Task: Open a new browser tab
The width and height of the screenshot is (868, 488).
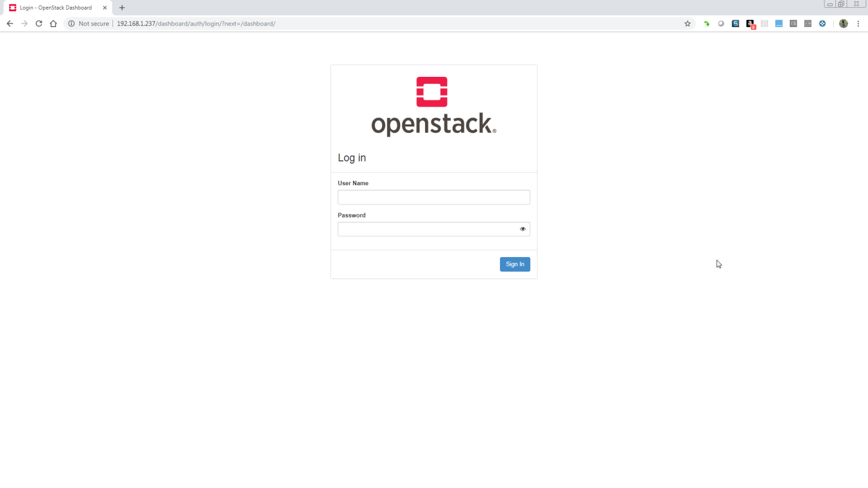Action: tap(122, 8)
